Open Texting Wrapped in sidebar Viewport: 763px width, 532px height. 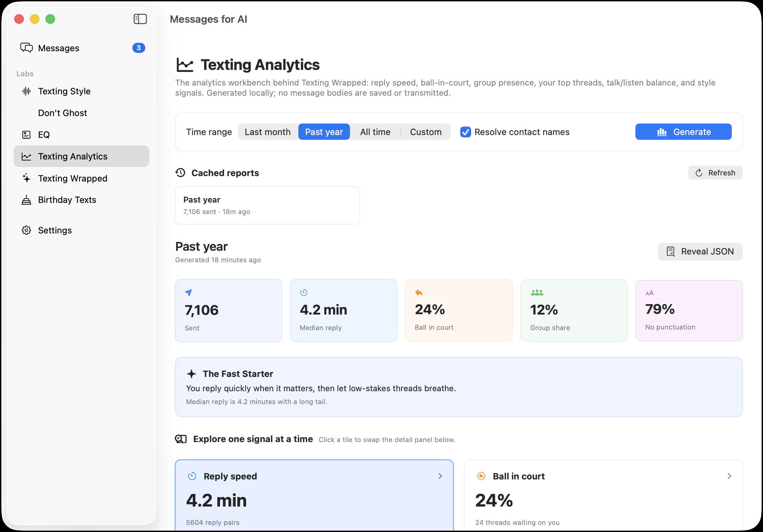coord(81,178)
